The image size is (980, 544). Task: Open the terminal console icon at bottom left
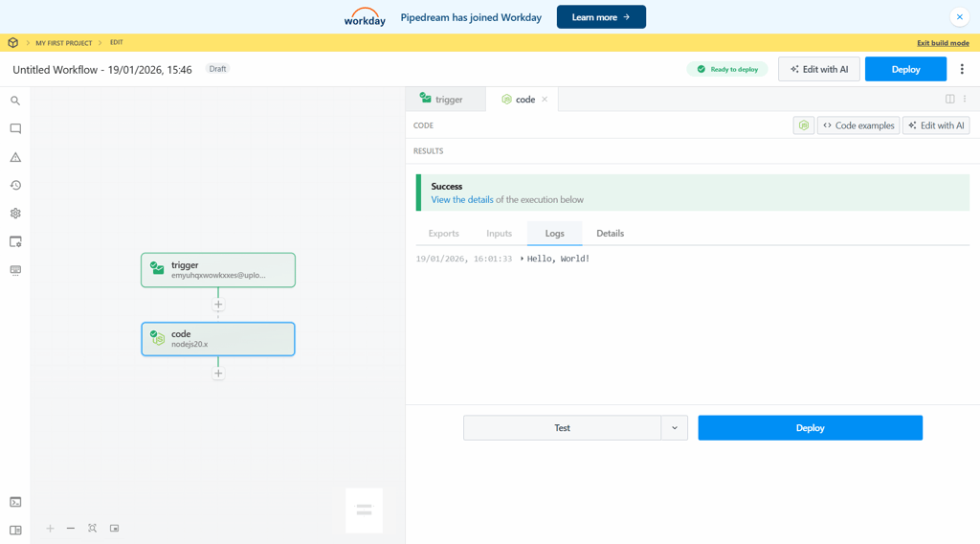(15, 502)
